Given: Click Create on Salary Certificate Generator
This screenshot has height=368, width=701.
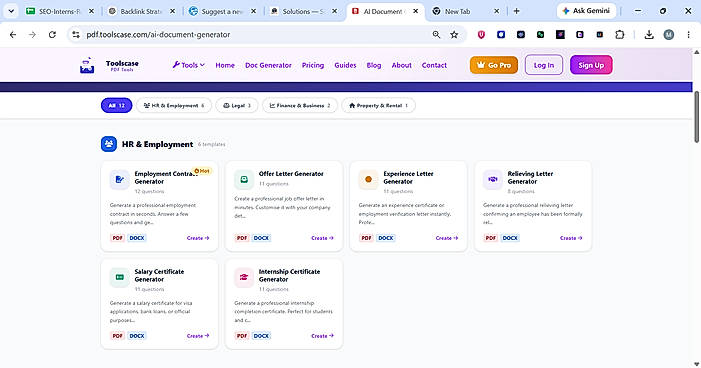Looking at the screenshot, I should click(198, 336).
